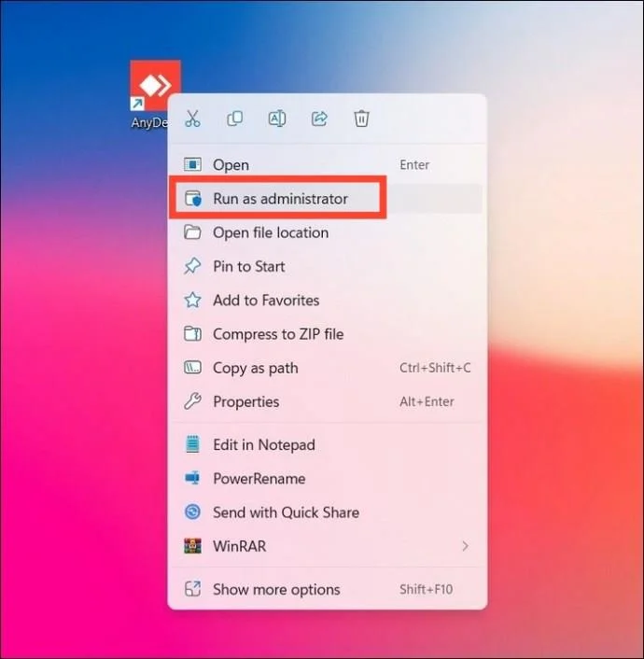This screenshot has height=659, width=644.
Task: Click the star icon beside Add to Favorites
Action: click(192, 300)
